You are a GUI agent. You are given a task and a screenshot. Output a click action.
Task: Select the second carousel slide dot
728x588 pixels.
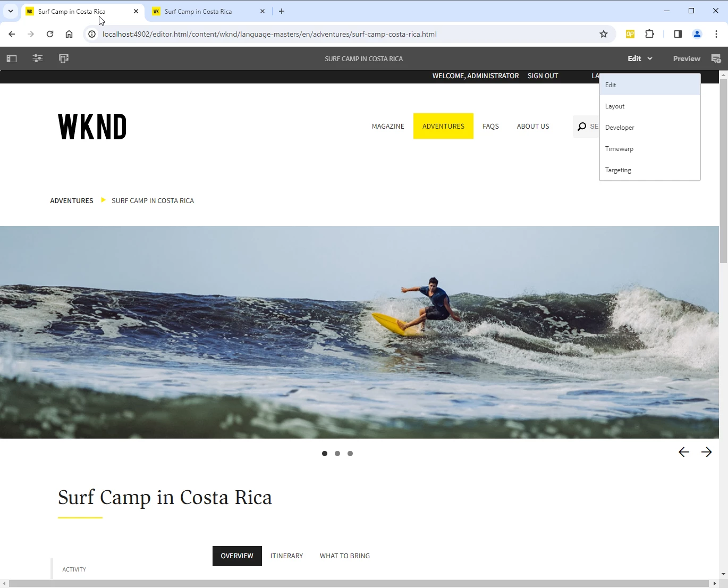337,453
